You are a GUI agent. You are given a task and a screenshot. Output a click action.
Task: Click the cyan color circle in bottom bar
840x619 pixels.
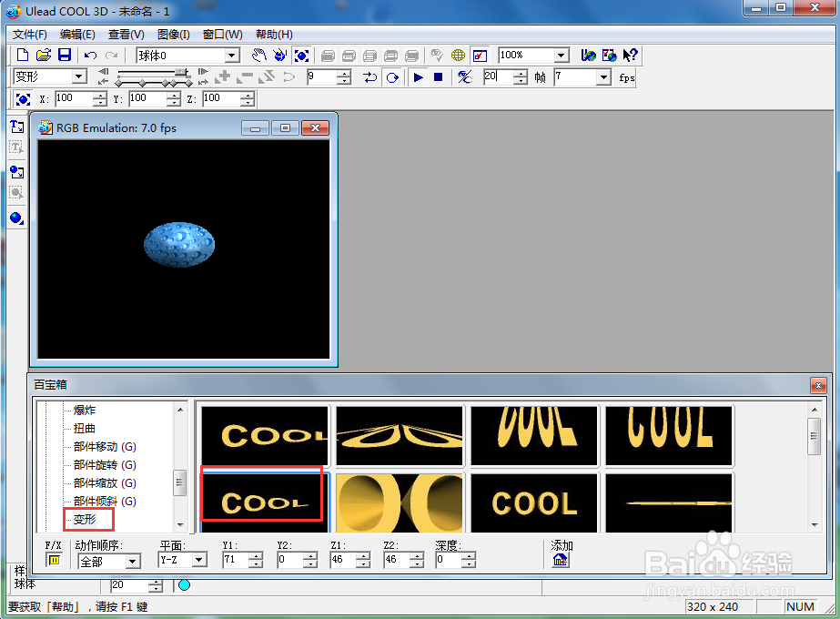click(x=184, y=585)
